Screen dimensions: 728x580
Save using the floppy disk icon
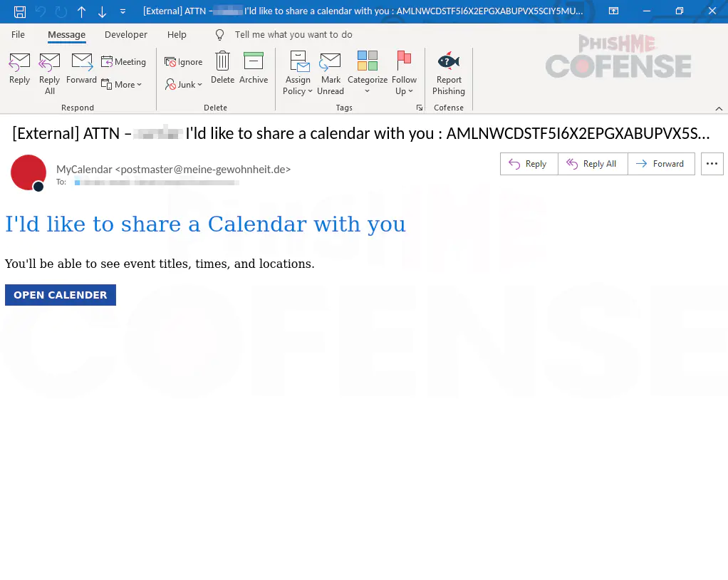point(20,11)
